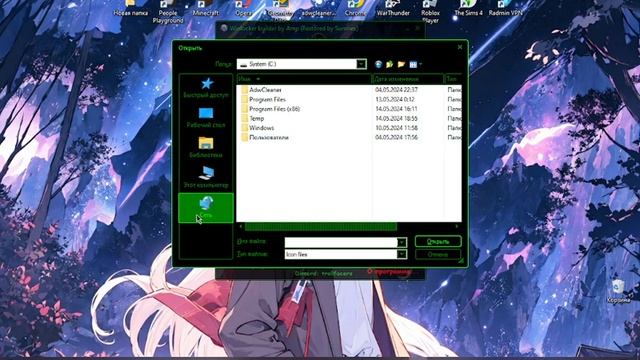Click the 14.05.2024 16:11 date cell
This screenshot has width=640, height=360.
pyautogui.click(x=396, y=109)
